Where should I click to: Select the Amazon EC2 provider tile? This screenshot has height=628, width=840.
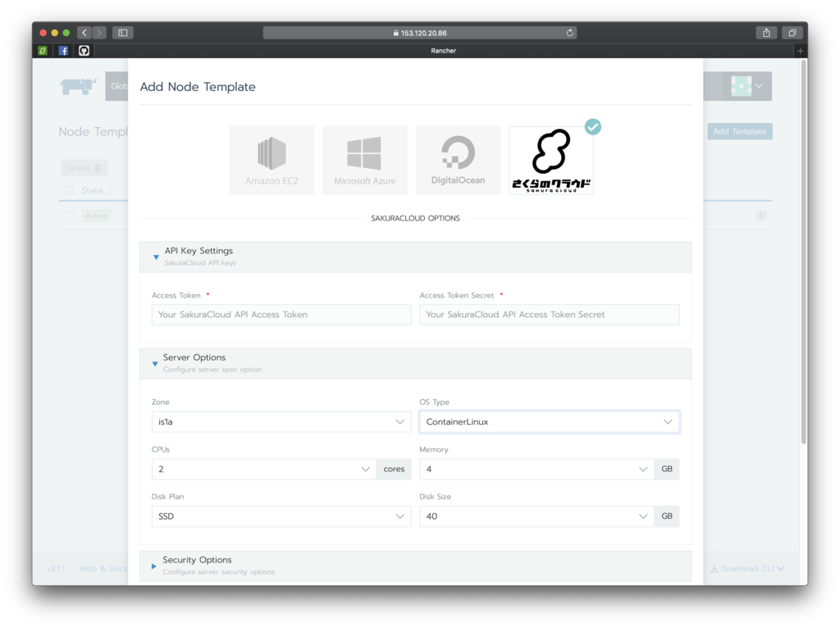click(272, 160)
